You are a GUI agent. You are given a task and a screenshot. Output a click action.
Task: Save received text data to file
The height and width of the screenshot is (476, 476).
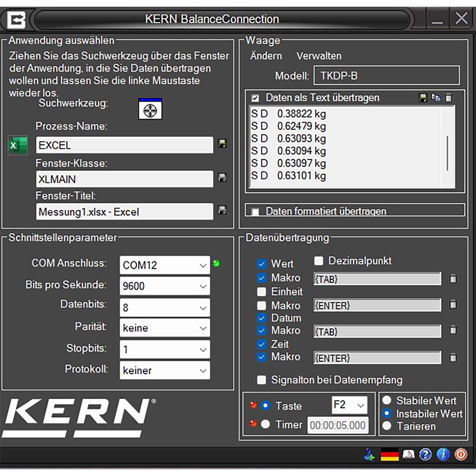click(423, 98)
